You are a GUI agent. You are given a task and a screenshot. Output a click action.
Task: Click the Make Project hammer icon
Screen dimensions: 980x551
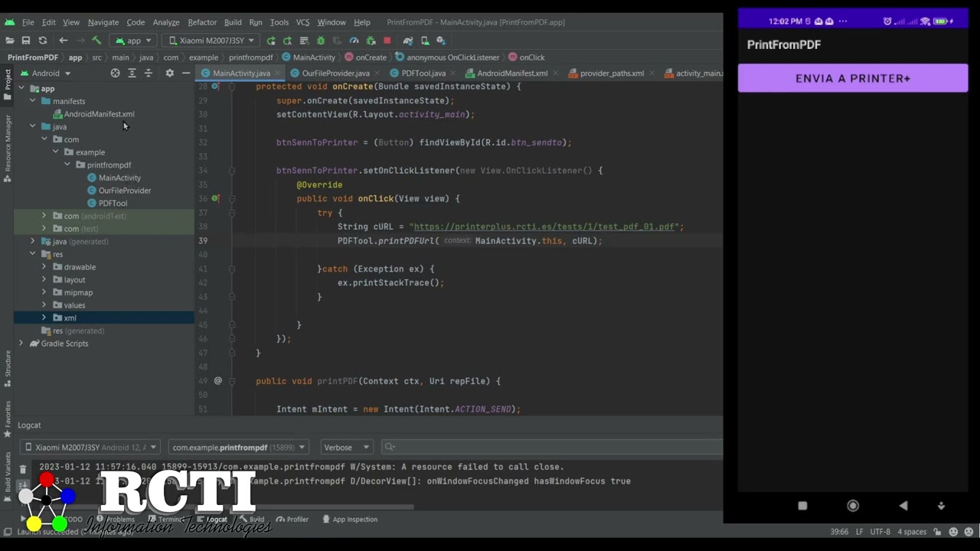(96, 41)
